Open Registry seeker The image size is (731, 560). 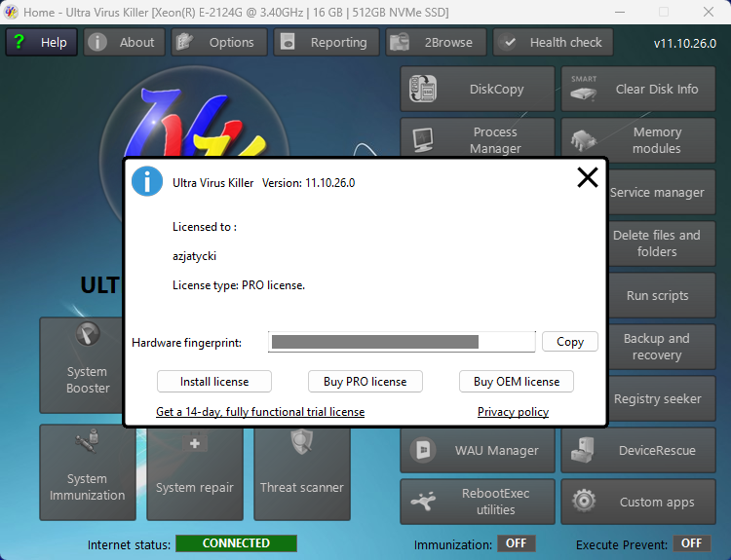[662, 398]
